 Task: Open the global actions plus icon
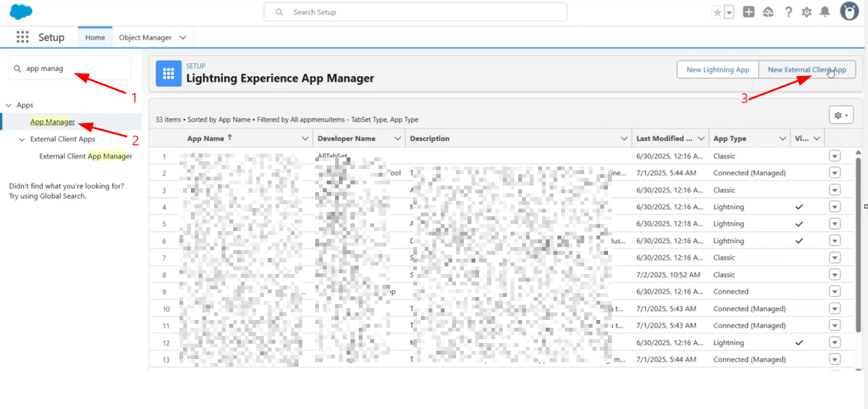pyautogui.click(x=748, y=12)
